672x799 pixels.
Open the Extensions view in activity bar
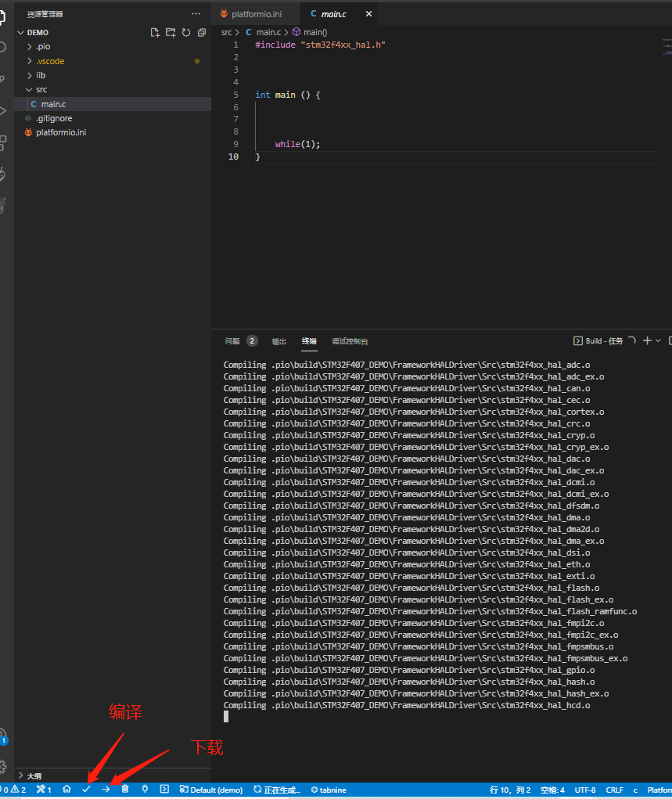click(x=2, y=143)
